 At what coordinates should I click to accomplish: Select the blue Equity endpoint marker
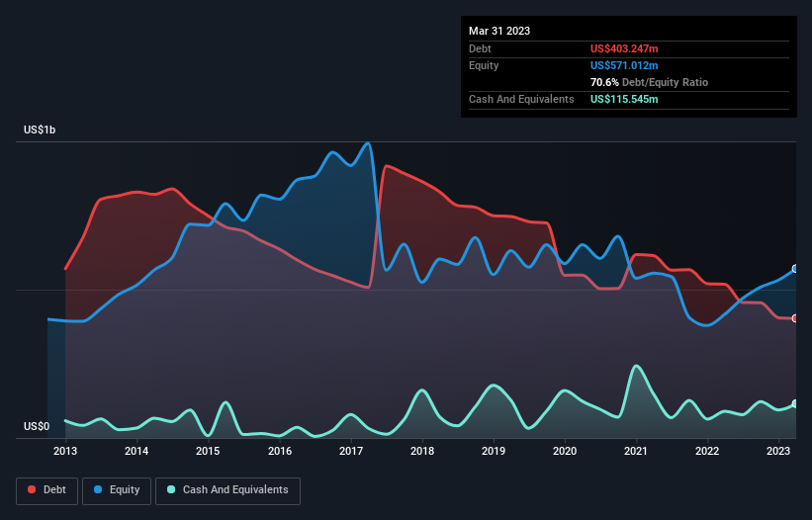coord(795,269)
